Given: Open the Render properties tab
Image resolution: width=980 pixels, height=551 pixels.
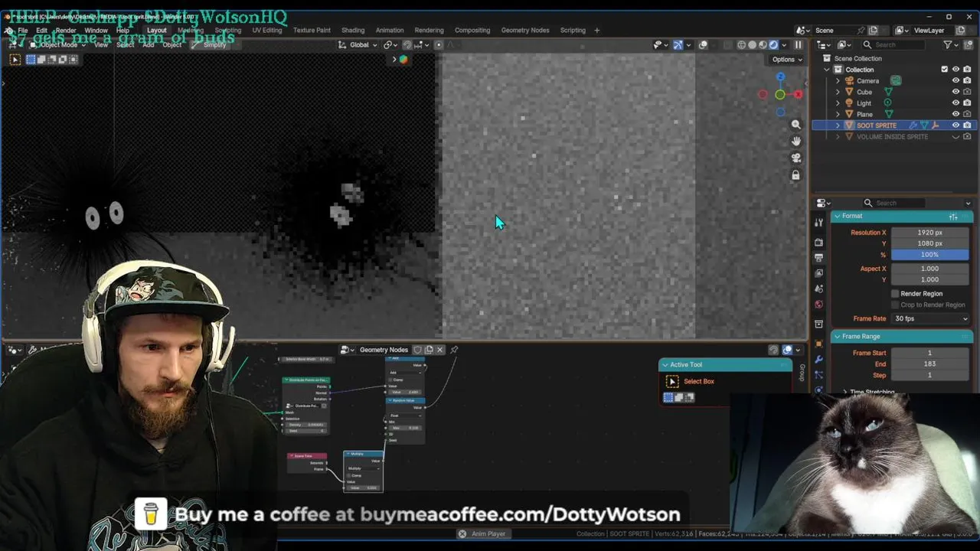Looking at the screenshot, I should [x=818, y=242].
